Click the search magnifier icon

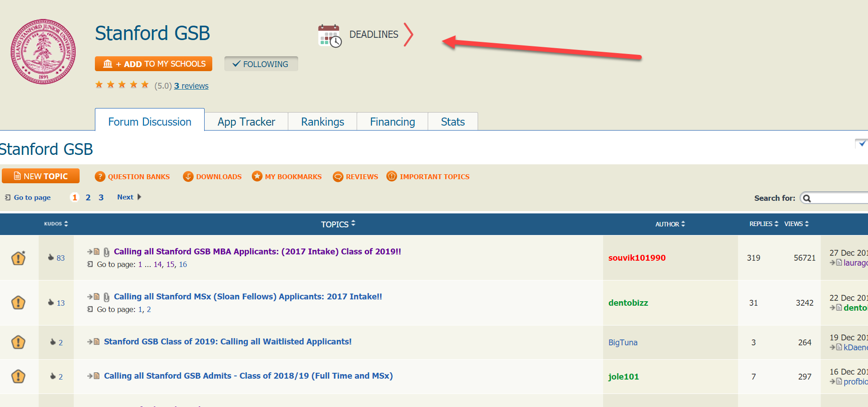coord(807,199)
